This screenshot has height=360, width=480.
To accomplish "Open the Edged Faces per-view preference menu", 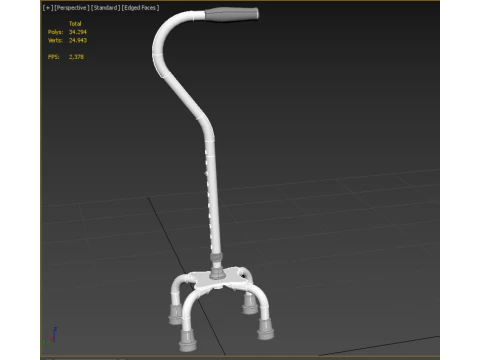I will click(x=140, y=8).
